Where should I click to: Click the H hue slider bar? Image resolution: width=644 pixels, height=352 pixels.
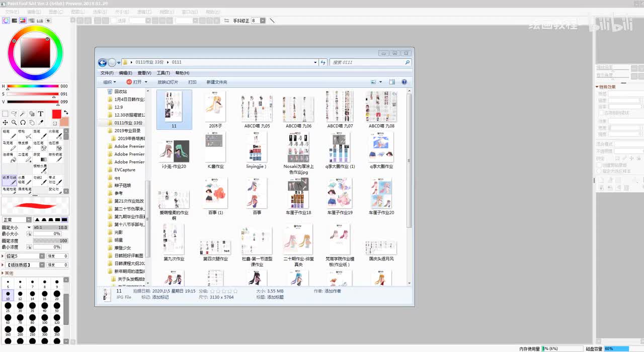(33, 86)
